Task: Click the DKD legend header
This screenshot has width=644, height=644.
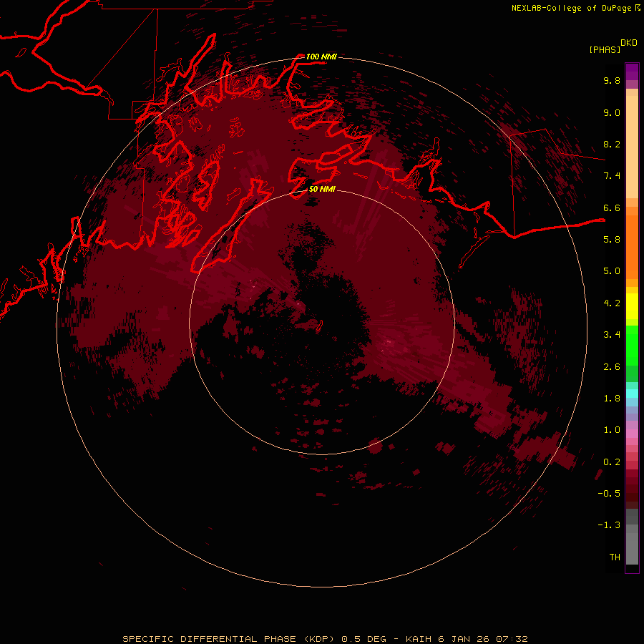Action: click(x=629, y=43)
